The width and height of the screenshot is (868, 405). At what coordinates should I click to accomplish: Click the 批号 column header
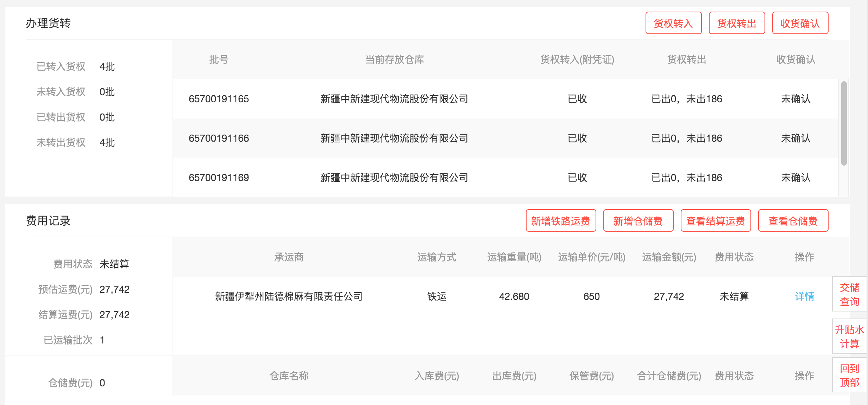[x=219, y=59]
